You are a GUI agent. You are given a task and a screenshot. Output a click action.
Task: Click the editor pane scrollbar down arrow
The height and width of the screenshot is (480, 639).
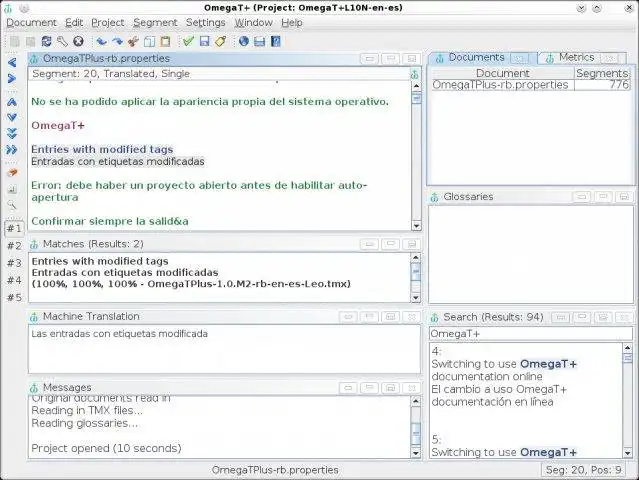click(416, 225)
